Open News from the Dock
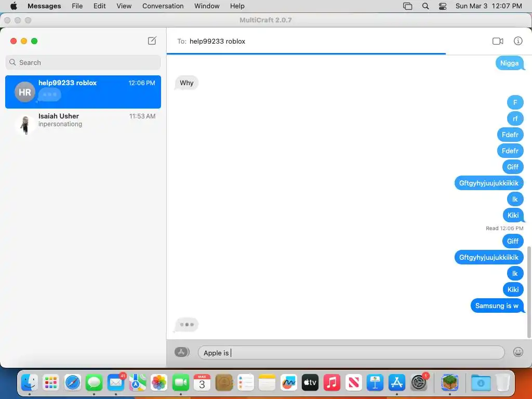 coord(353,383)
